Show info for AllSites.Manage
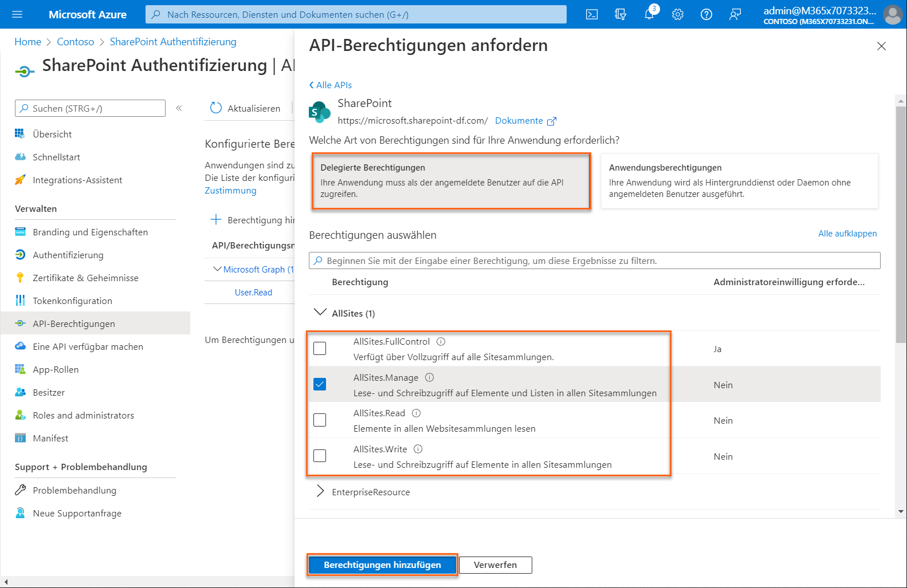Image resolution: width=907 pixels, height=588 pixels. 430,377
